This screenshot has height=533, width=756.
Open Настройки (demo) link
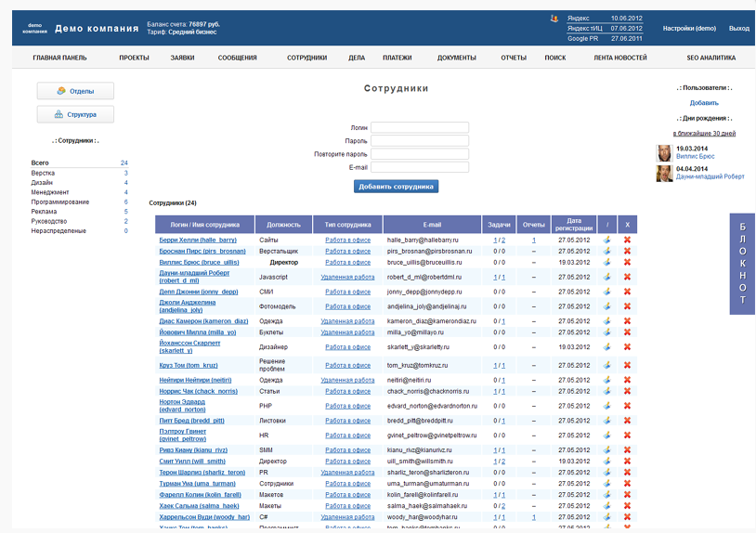point(689,29)
